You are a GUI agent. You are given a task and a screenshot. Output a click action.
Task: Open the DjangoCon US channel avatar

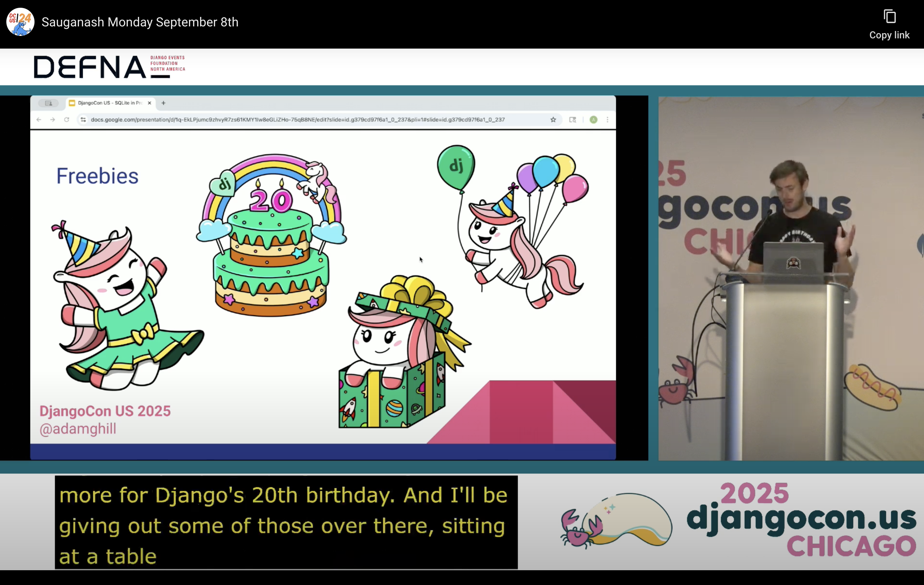pyautogui.click(x=20, y=22)
